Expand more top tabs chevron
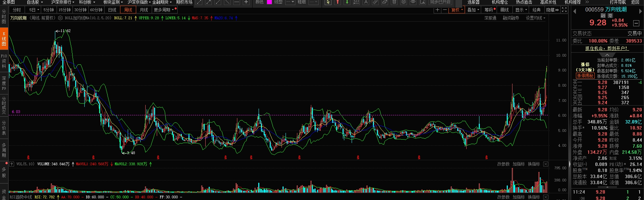Screen dimensions: 644x200 (587, 2)
